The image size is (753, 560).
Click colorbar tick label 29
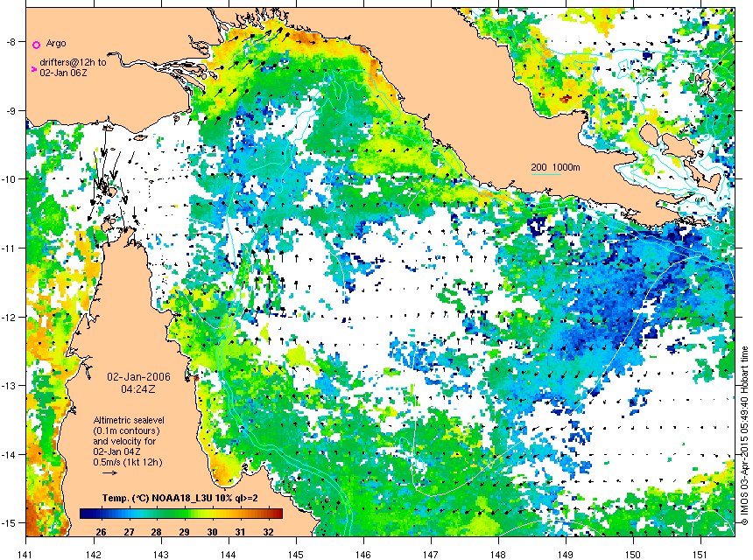pos(185,532)
